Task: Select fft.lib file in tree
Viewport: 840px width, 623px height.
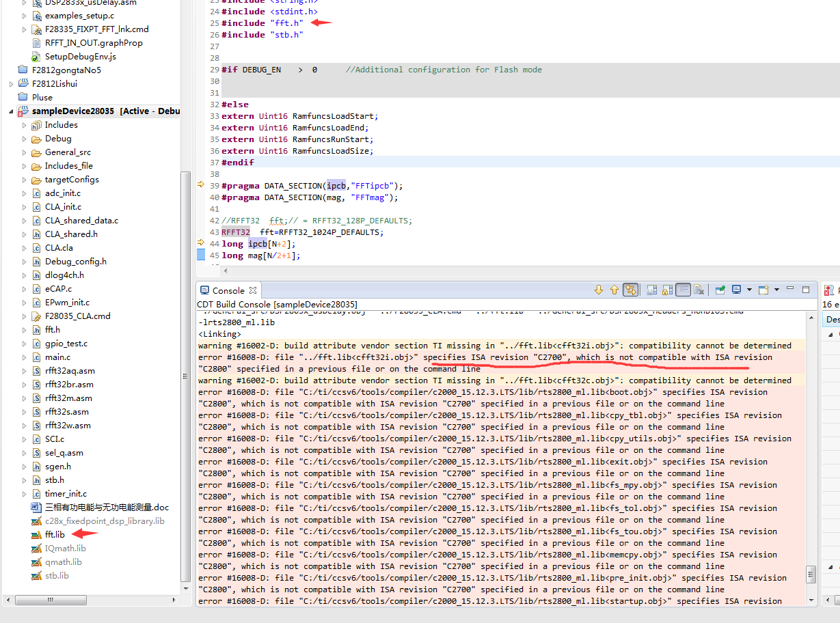Action: pos(55,534)
